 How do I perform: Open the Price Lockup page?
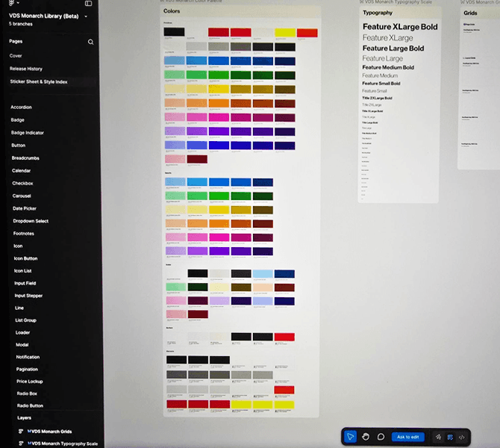click(x=29, y=382)
